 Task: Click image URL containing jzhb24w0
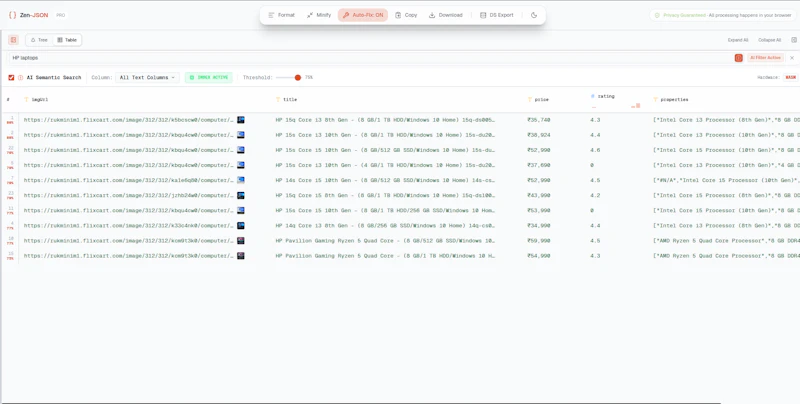point(129,195)
